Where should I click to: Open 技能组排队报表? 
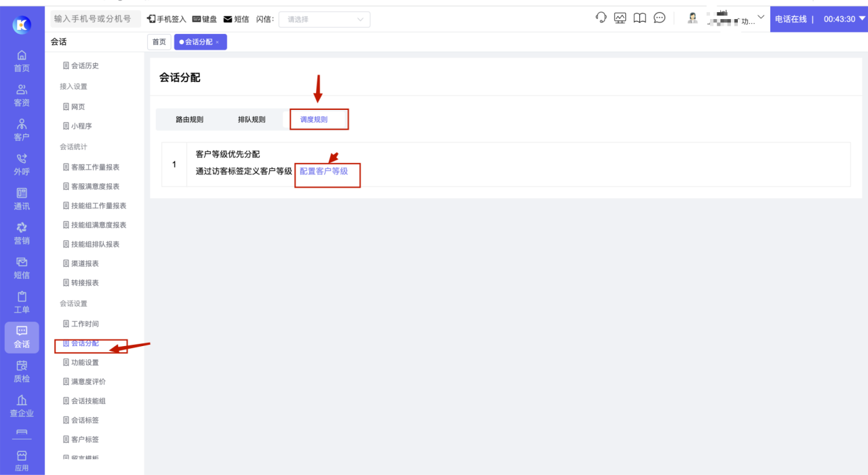tap(91, 244)
